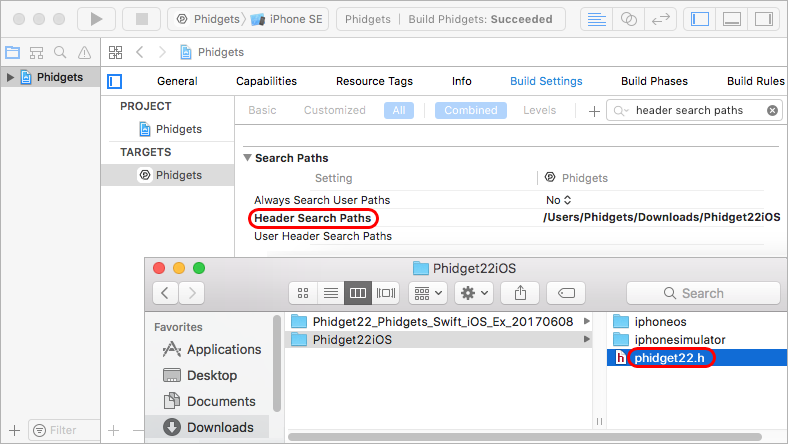Select the Combined view option
Viewport: 788px width, 444px height.
(470, 110)
